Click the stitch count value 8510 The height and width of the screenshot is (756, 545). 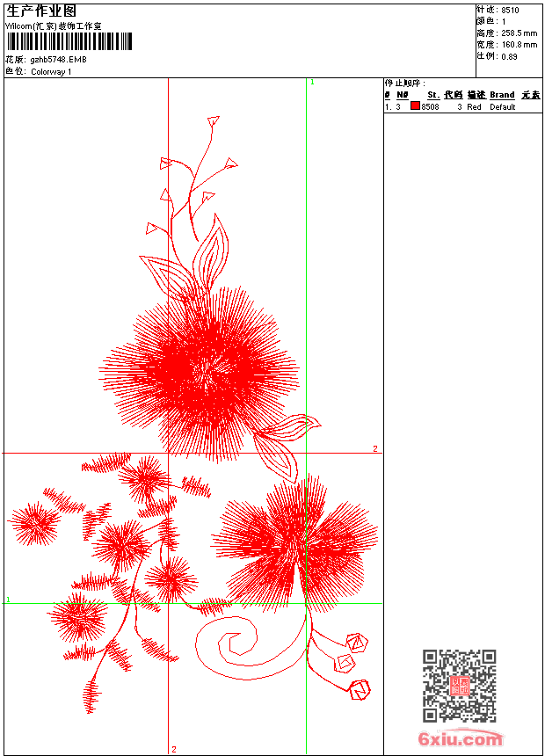(x=510, y=11)
